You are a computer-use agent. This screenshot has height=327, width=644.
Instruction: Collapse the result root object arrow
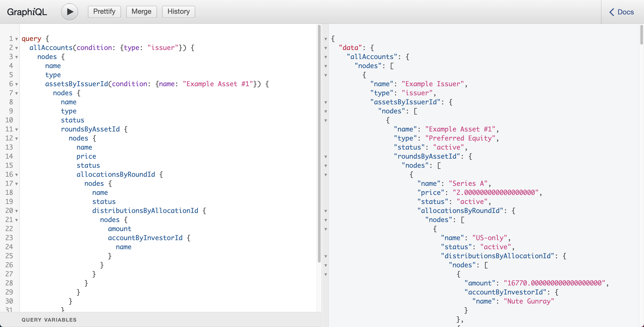tap(326, 39)
